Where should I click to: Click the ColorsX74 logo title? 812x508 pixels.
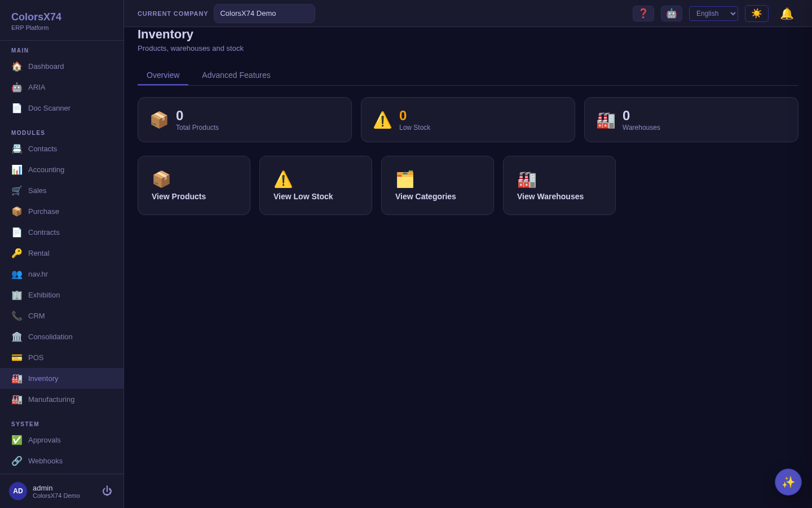[x=36, y=17]
